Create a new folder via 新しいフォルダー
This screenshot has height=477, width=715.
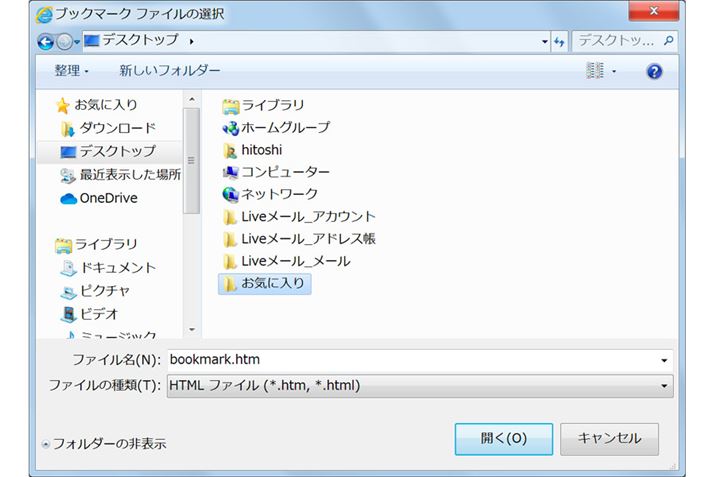click(170, 70)
